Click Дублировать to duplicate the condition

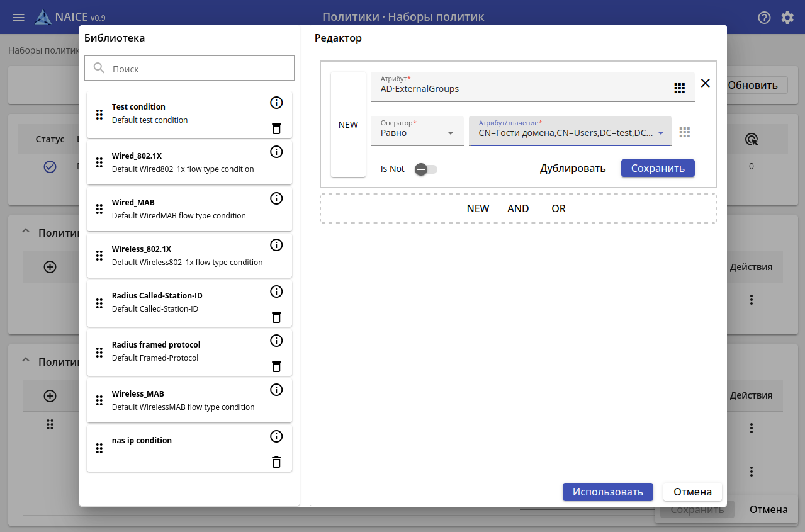(x=573, y=168)
